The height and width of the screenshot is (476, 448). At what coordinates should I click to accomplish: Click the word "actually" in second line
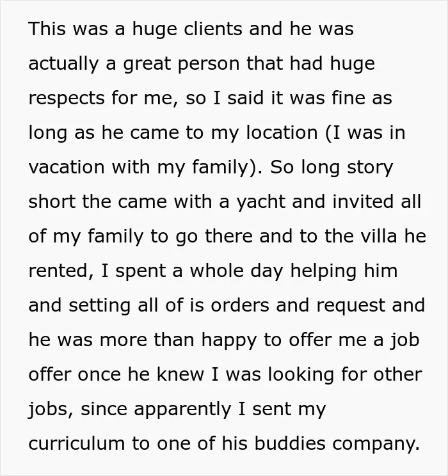pos(63,64)
